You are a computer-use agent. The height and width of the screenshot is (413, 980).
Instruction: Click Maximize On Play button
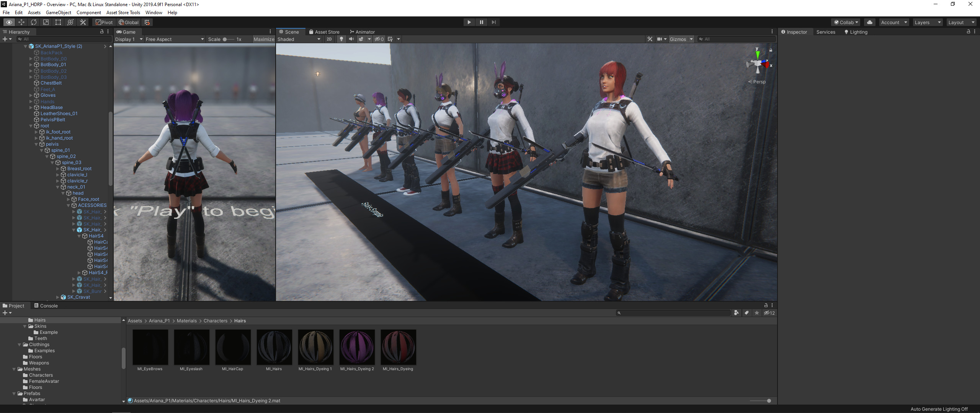pyautogui.click(x=264, y=39)
